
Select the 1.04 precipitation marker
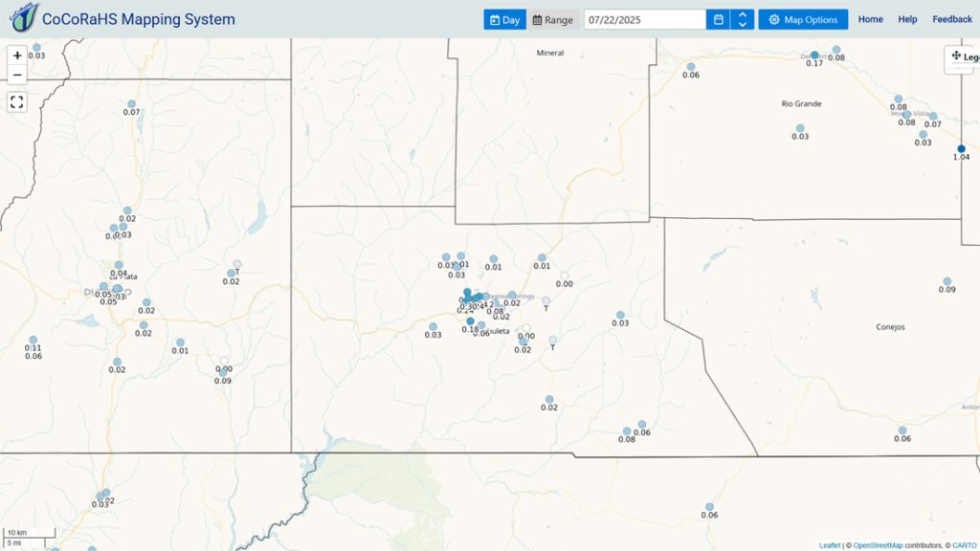961,148
